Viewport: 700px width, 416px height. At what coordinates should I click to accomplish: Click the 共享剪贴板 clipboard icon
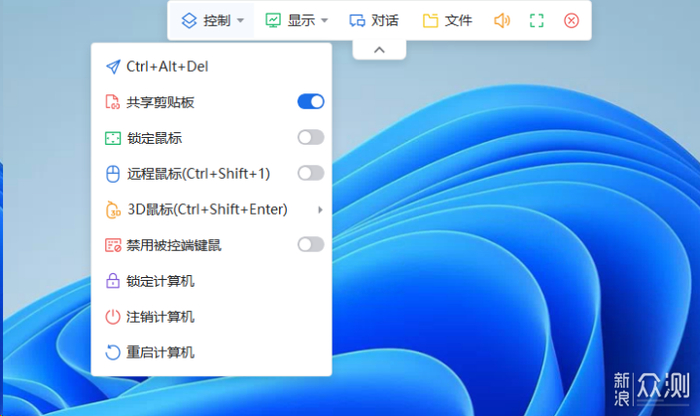tap(112, 102)
